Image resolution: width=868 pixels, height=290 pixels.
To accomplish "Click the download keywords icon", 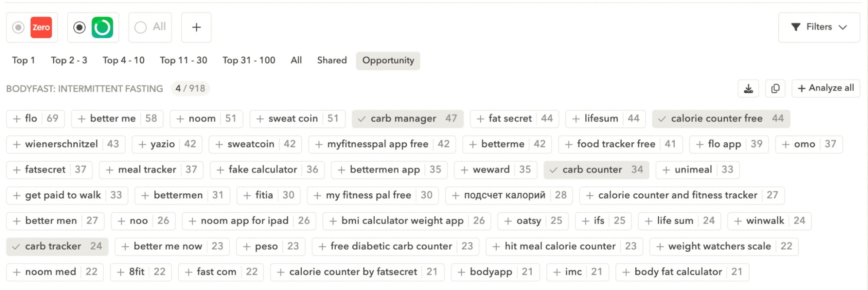I will click(x=748, y=88).
